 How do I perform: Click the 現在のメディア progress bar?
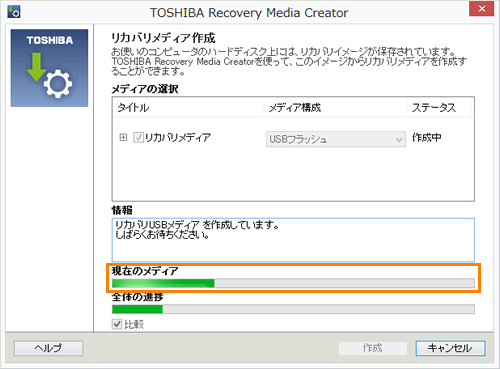293,283
